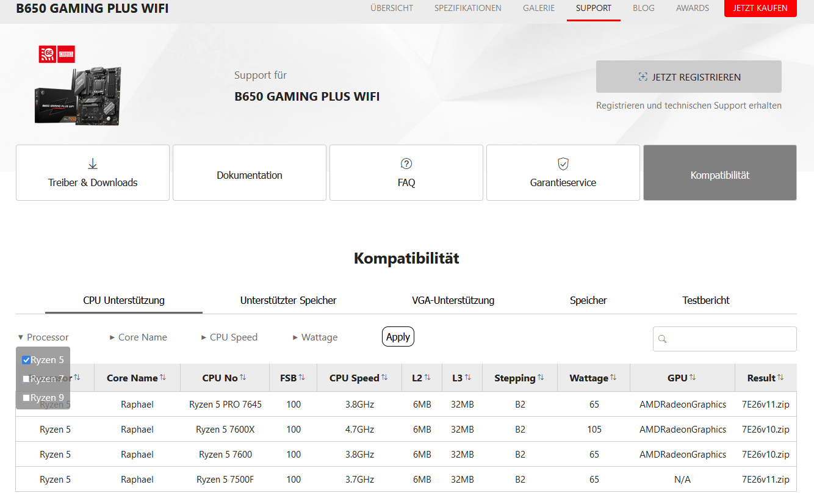Expand the Wattage filter
The width and height of the screenshot is (814, 504).
tap(315, 337)
